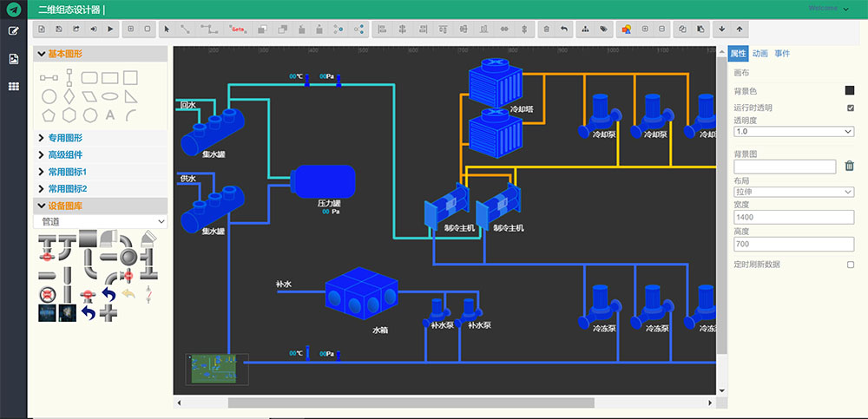Click the align horizontal center icon
The height and width of the screenshot is (419, 868).
[x=403, y=29]
